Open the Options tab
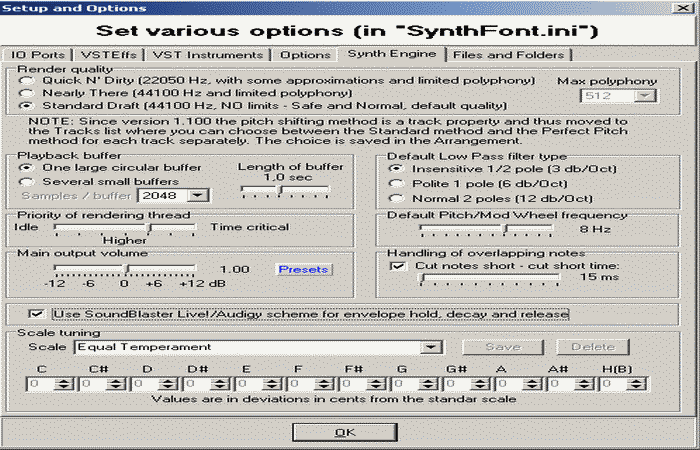This screenshot has height=450, width=700. [x=305, y=53]
